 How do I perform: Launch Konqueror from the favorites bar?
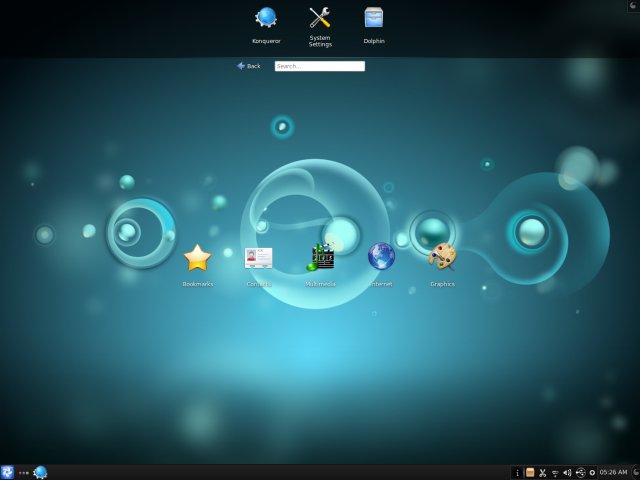pos(266,18)
